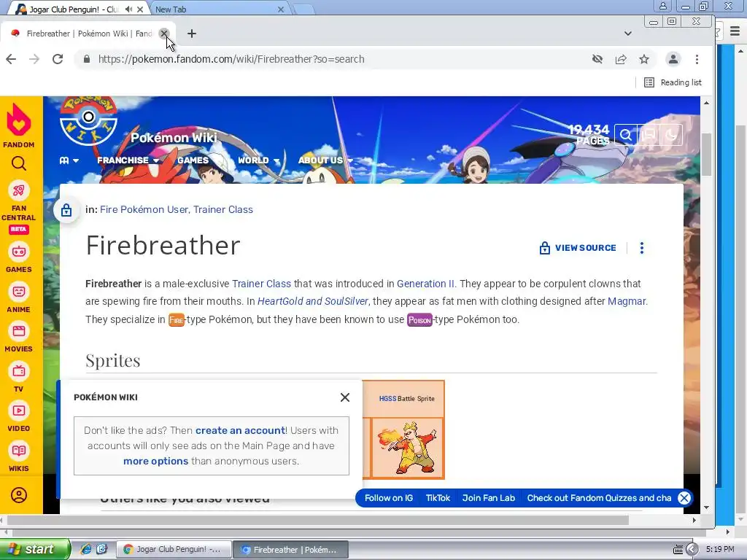Open the Fire Pokémon User category

(x=144, y=209)
